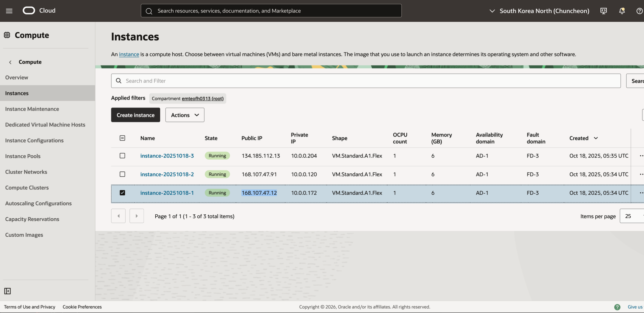Open the hamburger navigation menu
644x313 pixels.
click(9, 11)
